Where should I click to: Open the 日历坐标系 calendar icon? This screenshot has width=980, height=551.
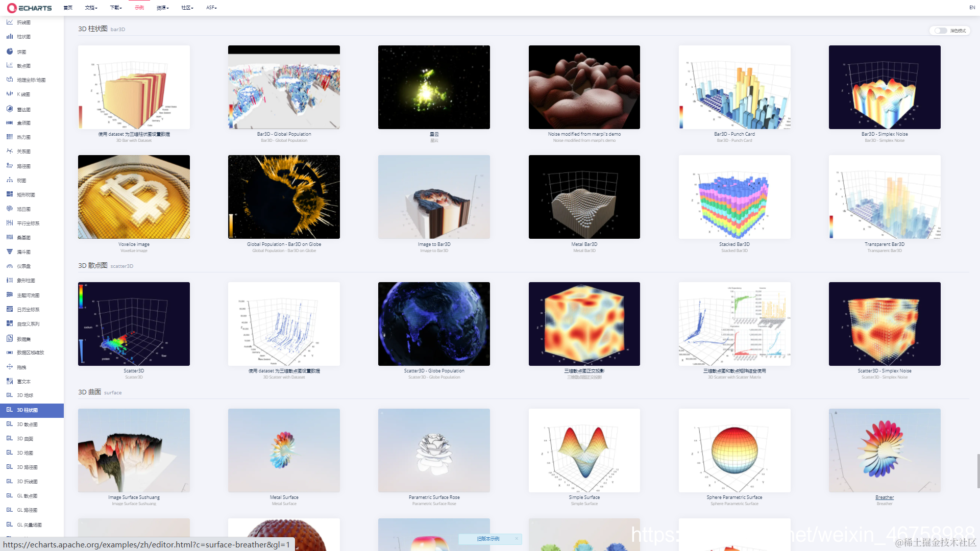tap(10, 309)
